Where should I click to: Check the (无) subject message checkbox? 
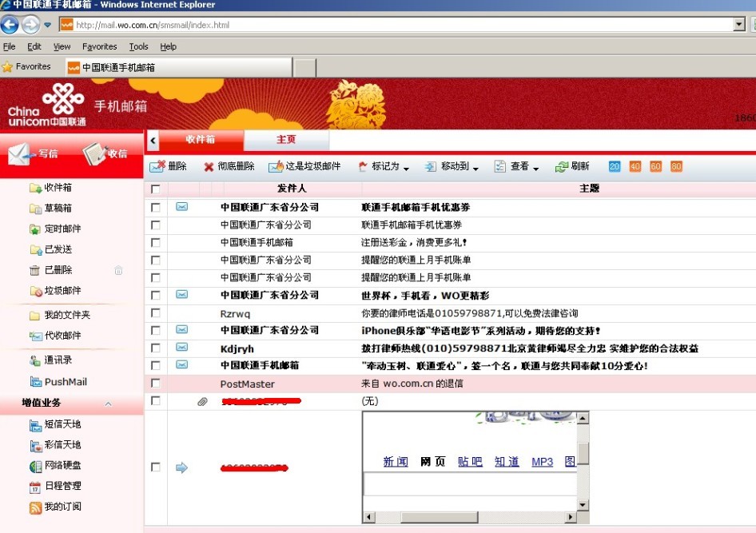click(155, 400)
